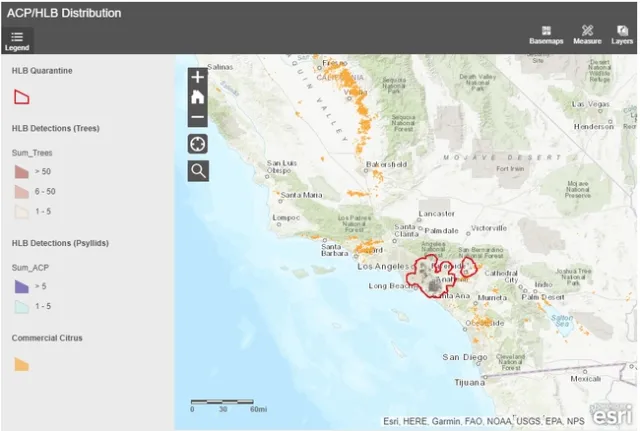Find my location on map

coord(198,144)
